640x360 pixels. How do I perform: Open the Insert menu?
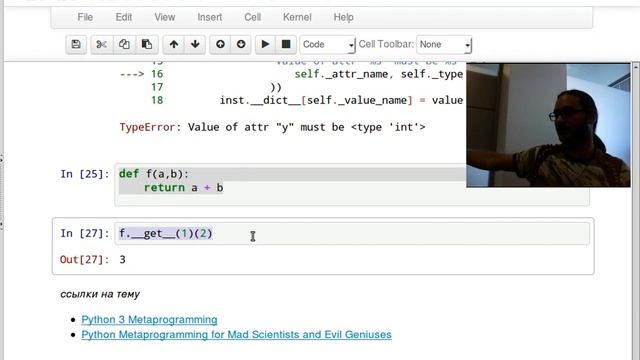click(210, 17)
